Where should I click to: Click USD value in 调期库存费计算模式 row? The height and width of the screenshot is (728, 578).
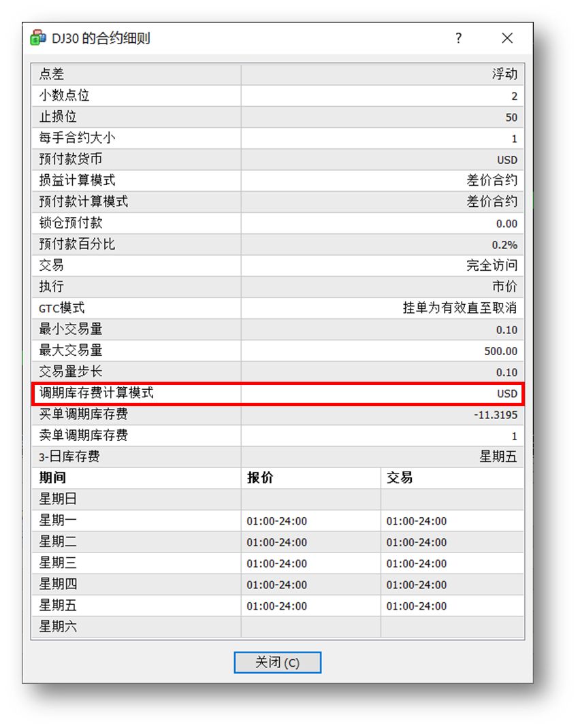507,394
